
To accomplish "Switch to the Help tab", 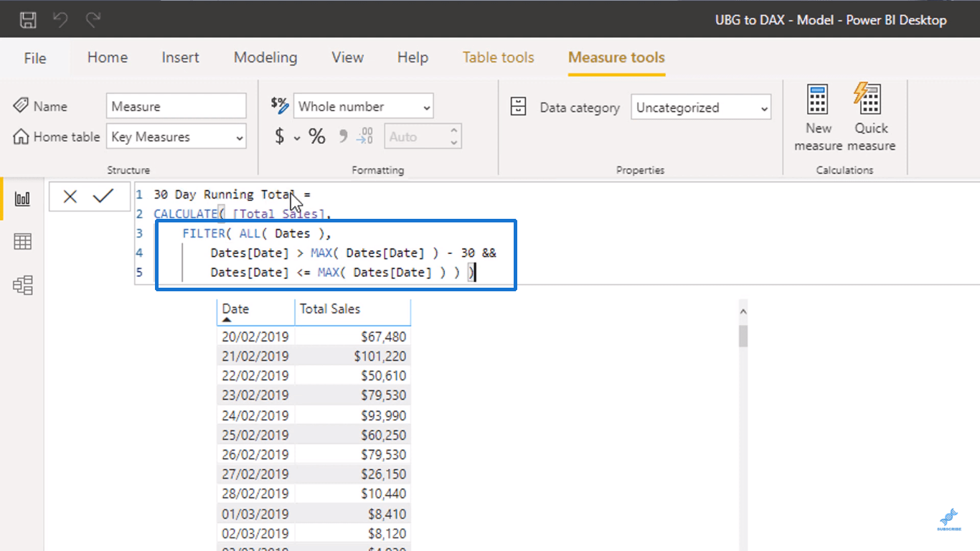I will pos(413,57).
